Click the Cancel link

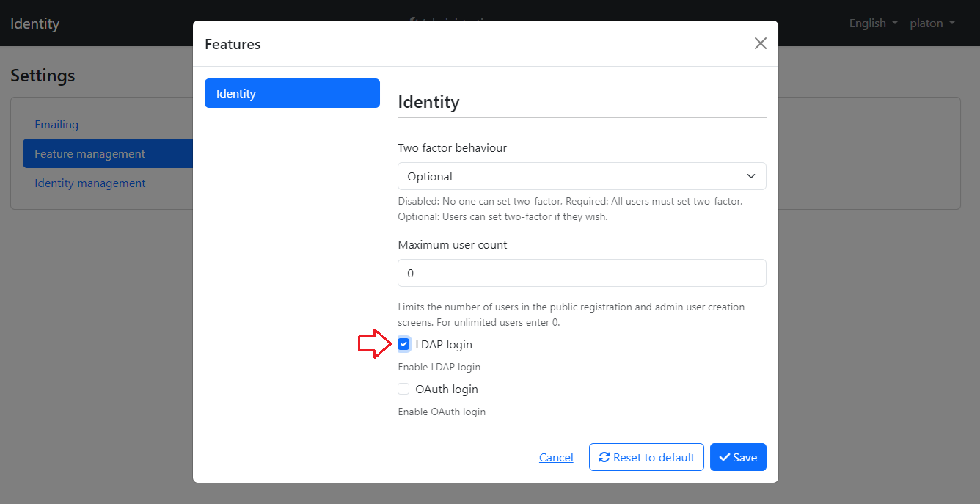pos(555,457)
